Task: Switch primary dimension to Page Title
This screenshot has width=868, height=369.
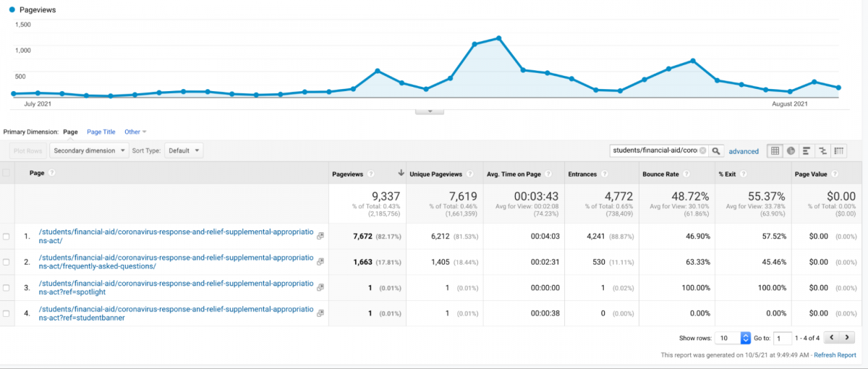Action: click(101, 132)
